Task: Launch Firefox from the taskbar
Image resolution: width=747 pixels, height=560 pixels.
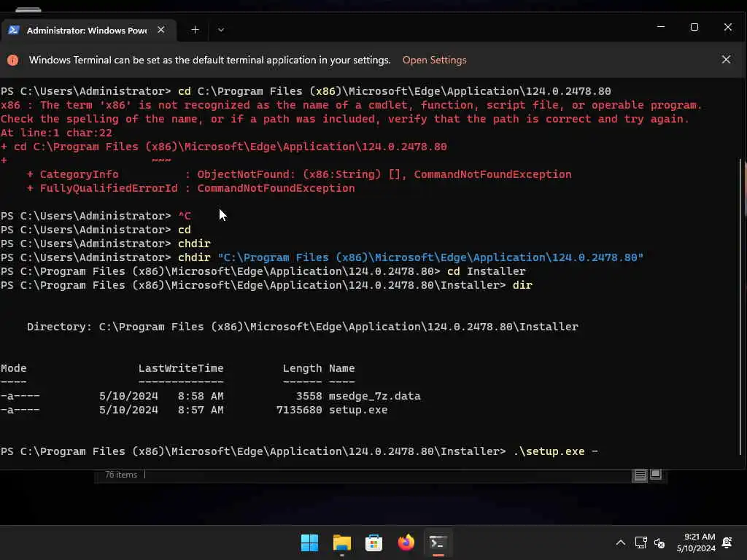Action: 406,542
